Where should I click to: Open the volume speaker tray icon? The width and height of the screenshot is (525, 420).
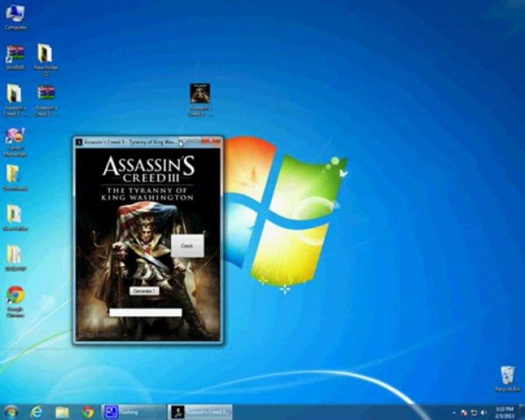coord(484,412)
